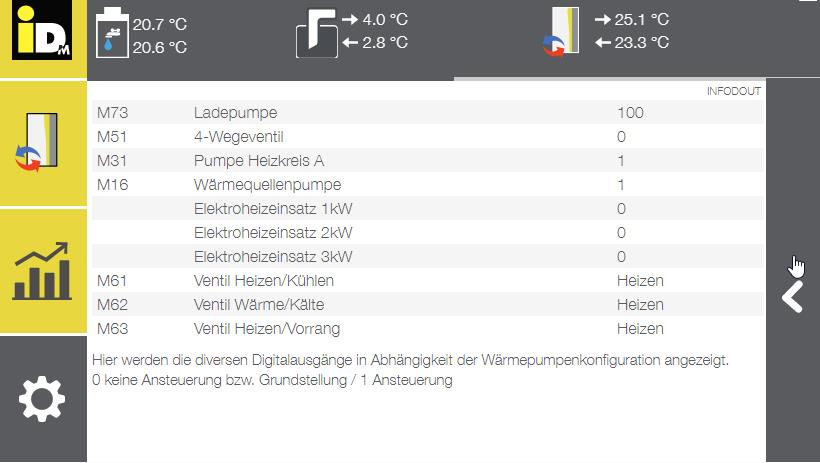Select the heat pump sidebar icon

coord(37,142)
